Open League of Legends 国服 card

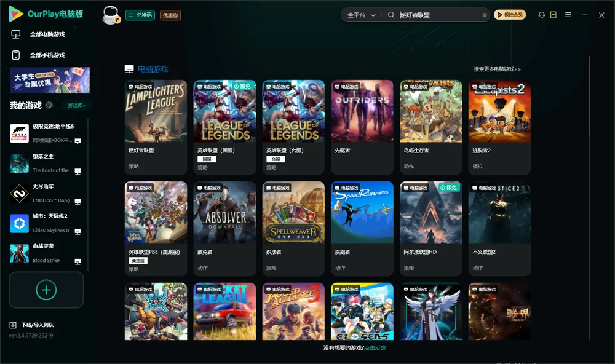[x=224, y=127]
